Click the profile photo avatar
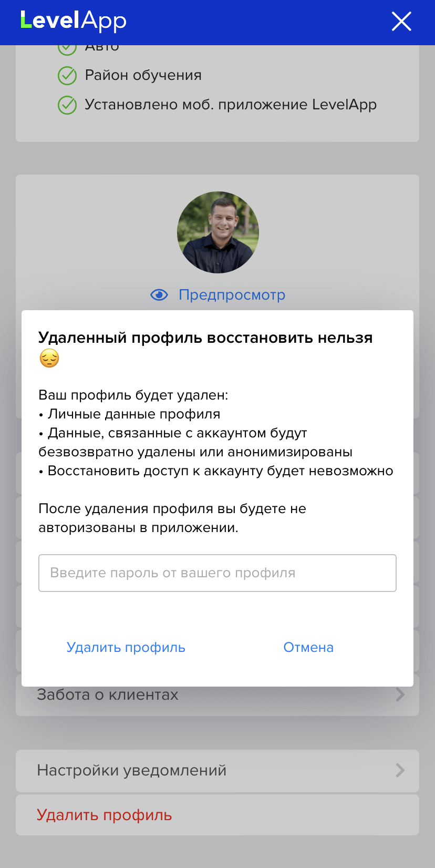Image resolution: width=435 pixels, height=868 pixels. (x=218, y=232)
